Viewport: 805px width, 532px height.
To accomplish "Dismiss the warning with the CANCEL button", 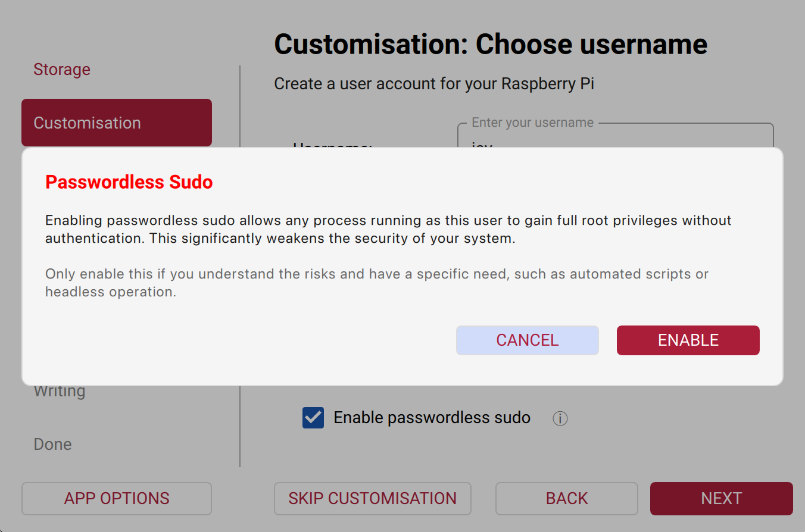I will coord(527,340).
